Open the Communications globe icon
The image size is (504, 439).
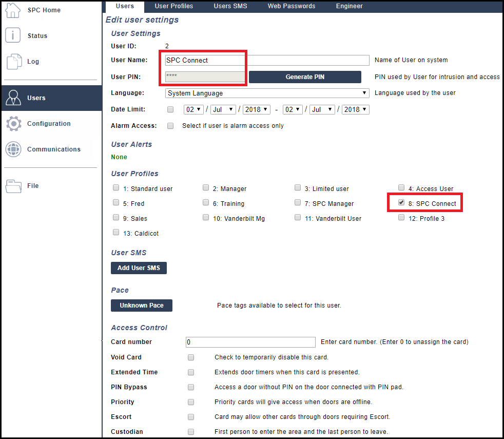click(13, 149)
